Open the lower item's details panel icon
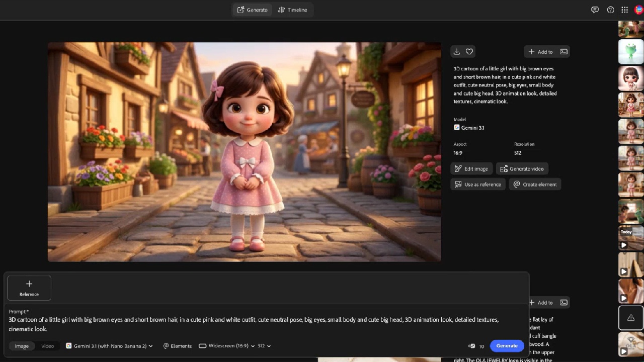This screenshot has height=362, width=644. click(564, 303)
